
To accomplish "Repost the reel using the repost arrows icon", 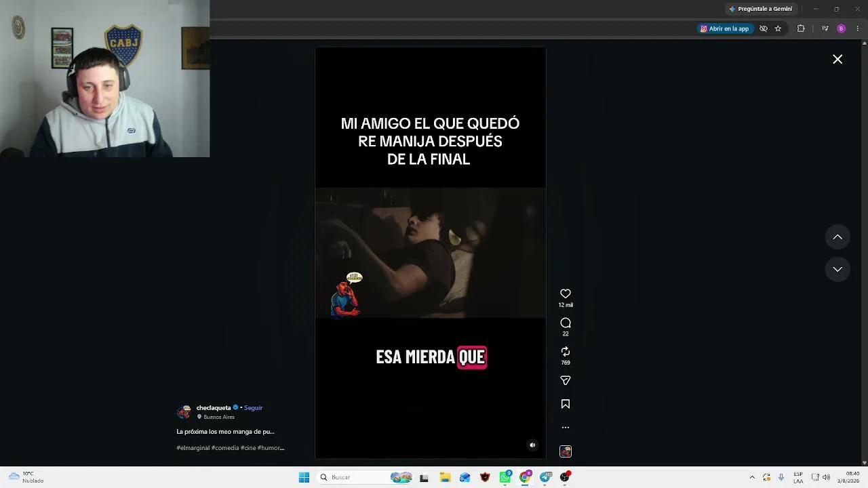I will click(566, 352).
